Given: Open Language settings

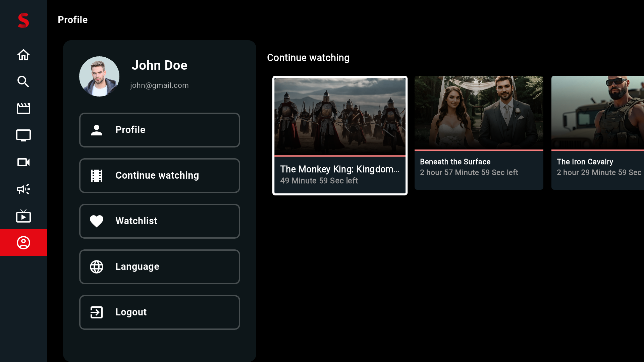Looking at the screenshot, I should (159, 266).
